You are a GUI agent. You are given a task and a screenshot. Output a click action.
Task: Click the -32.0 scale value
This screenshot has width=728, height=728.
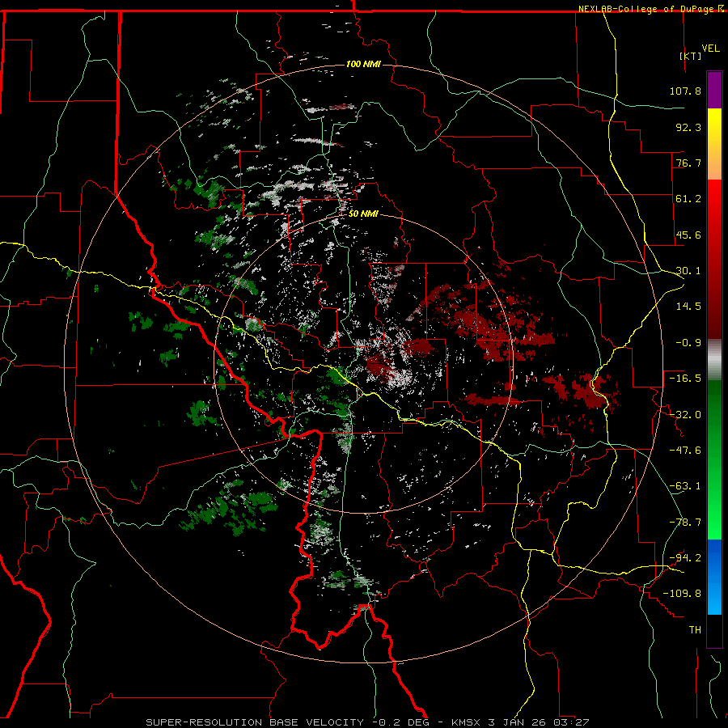coord(685,415)
